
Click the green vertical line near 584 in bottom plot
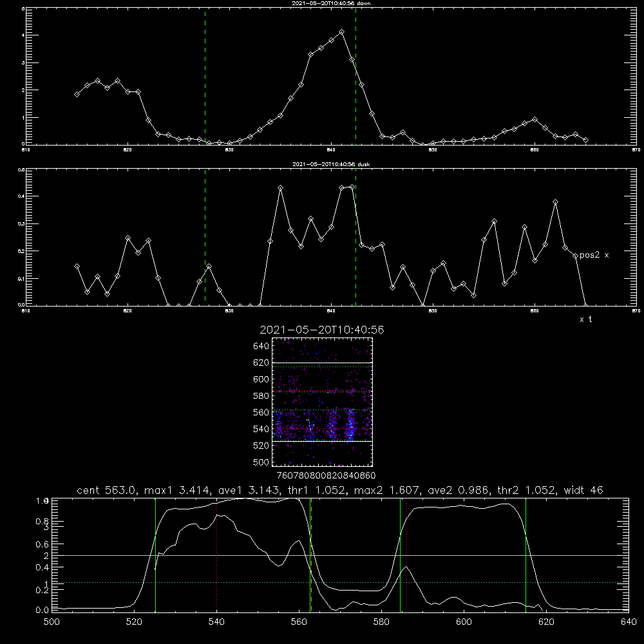point(400,555)
